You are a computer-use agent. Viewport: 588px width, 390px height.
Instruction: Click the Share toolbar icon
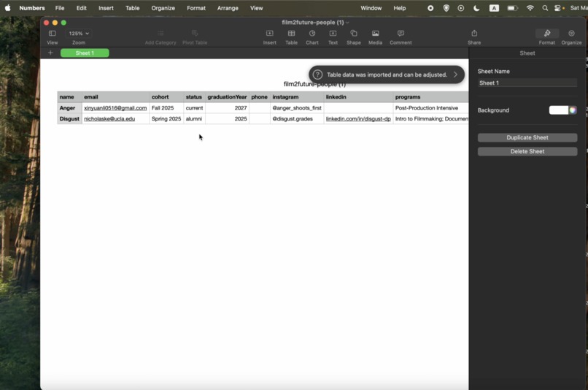click(474, 34)
